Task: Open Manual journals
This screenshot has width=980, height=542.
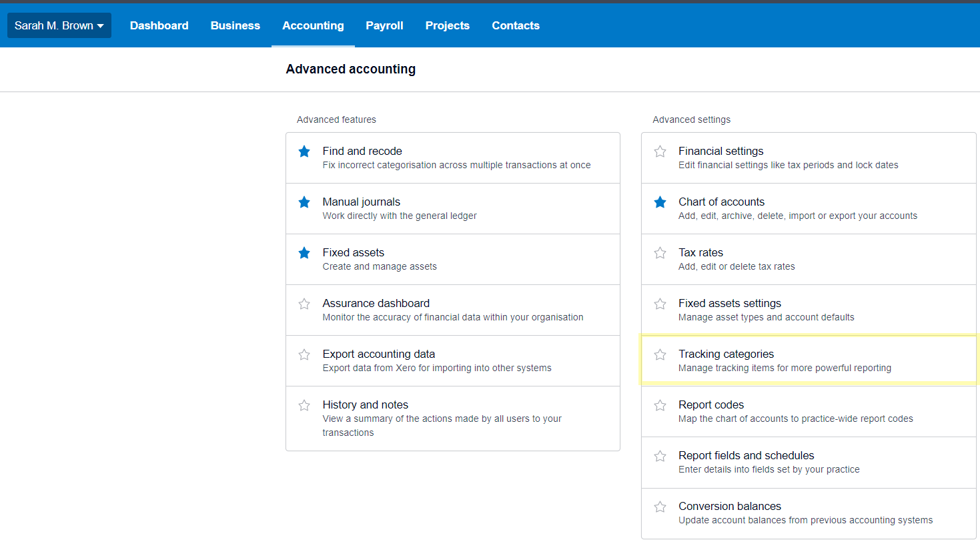Action: click(x=453, y=209)
